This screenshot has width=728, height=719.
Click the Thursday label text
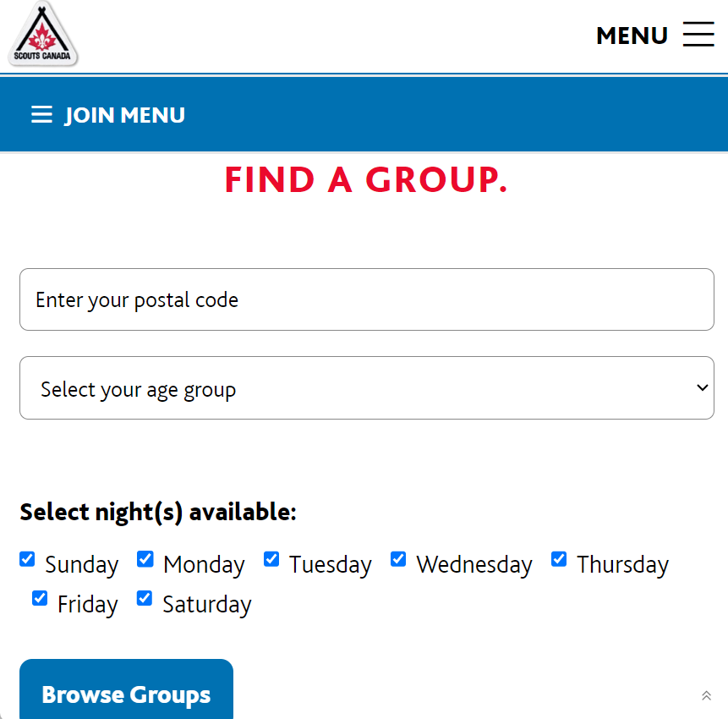pyautogui.click(x=622, y=564)
